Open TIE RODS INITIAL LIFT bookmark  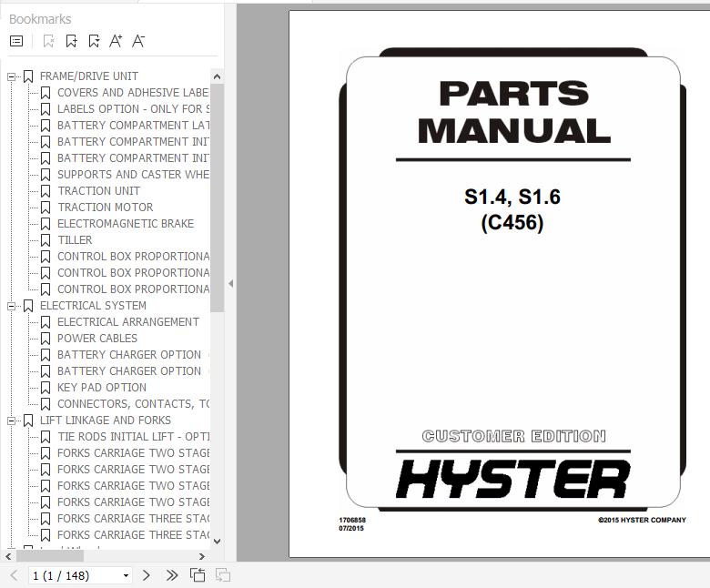tap(133, 437)
